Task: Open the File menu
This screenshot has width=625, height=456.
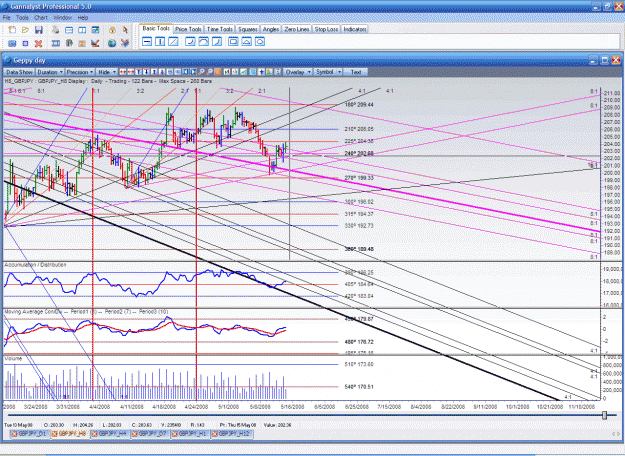Action: click(6, 18)
